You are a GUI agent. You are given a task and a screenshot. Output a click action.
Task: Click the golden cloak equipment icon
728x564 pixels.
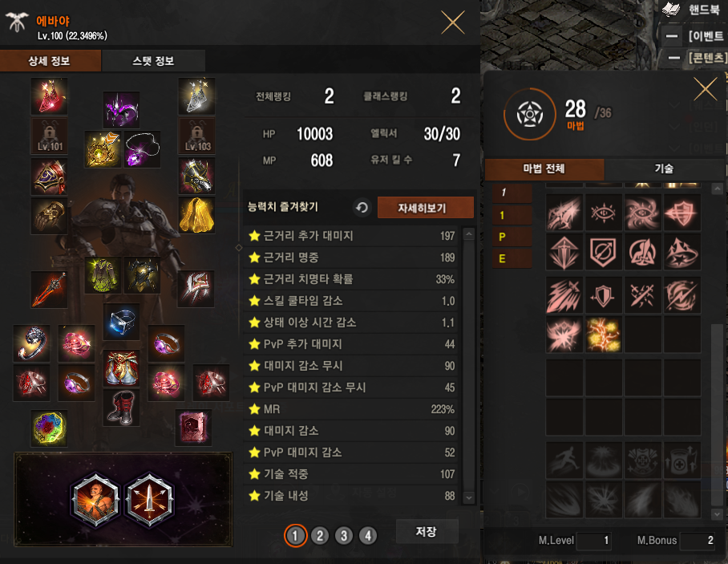[x=197, y=215]
